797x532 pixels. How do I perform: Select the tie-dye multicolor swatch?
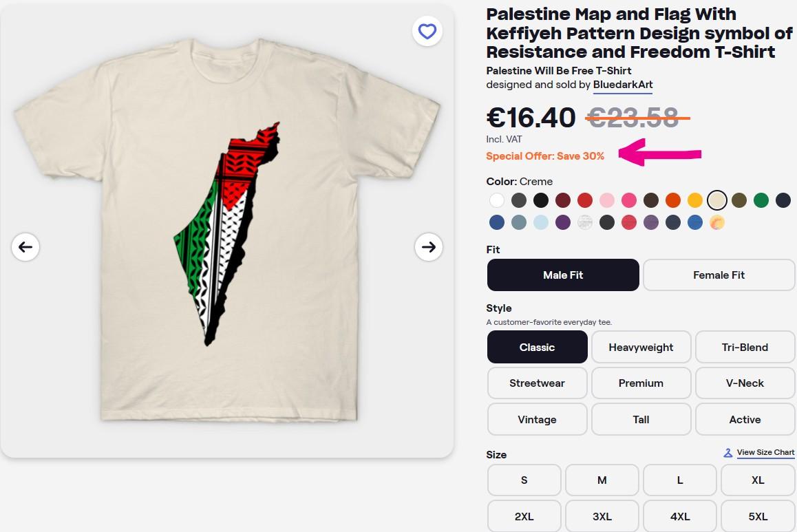tap(717, 222)
